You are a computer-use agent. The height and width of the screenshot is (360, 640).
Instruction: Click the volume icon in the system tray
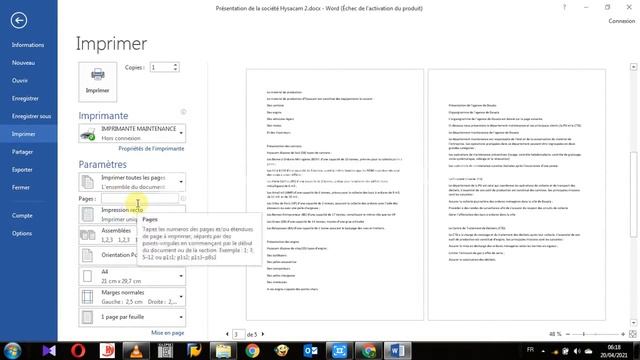tap(577, 351)
